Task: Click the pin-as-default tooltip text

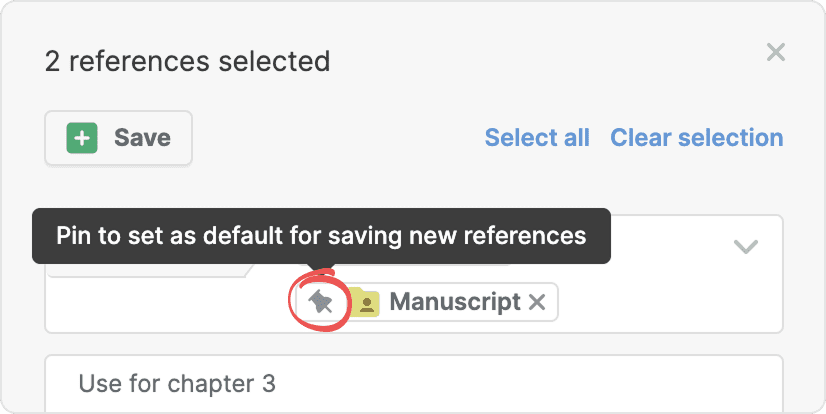Action: (320, 236)
